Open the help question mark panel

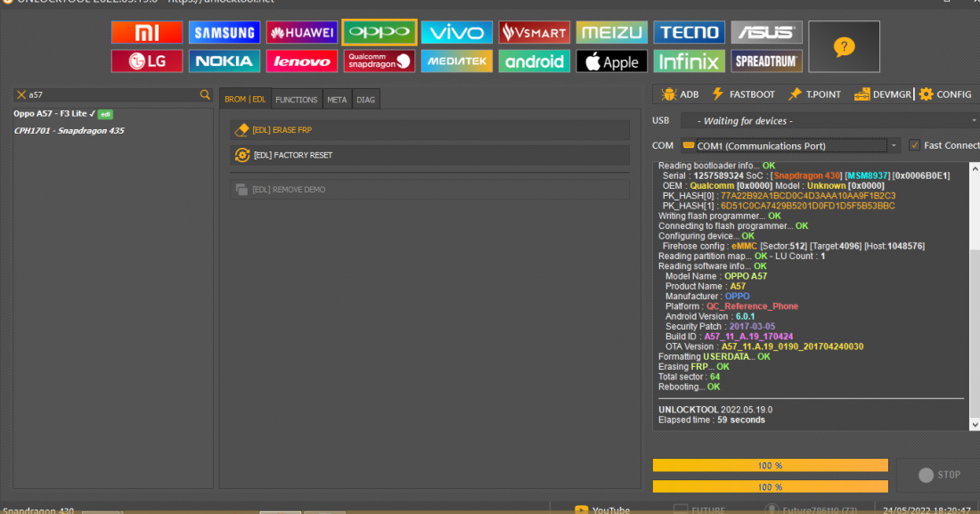[x=844, y=47]
